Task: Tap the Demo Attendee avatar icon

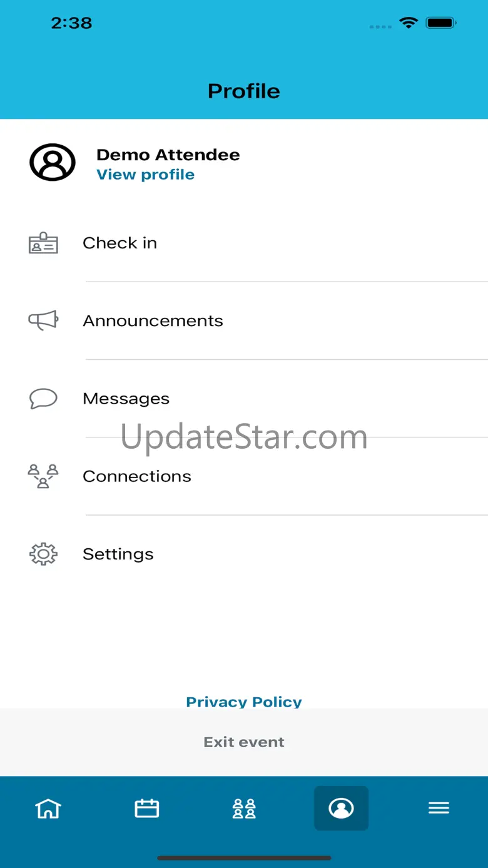Action: [x=53, y=163]
